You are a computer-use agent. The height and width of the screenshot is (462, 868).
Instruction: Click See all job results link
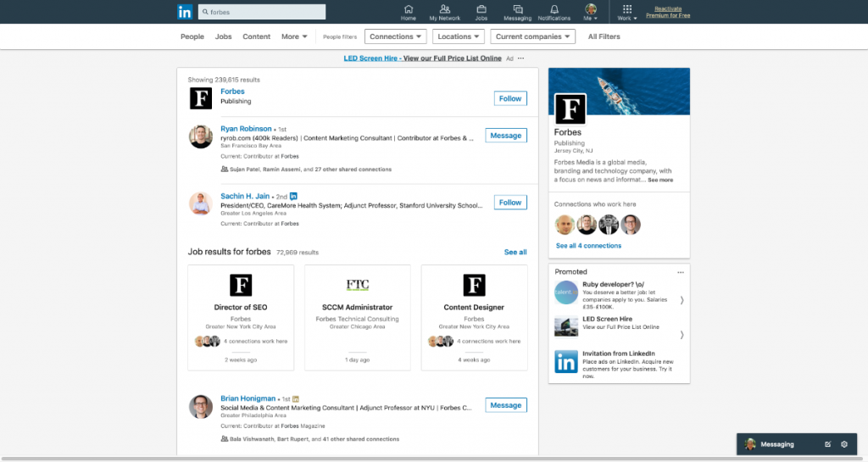point(515,253)
